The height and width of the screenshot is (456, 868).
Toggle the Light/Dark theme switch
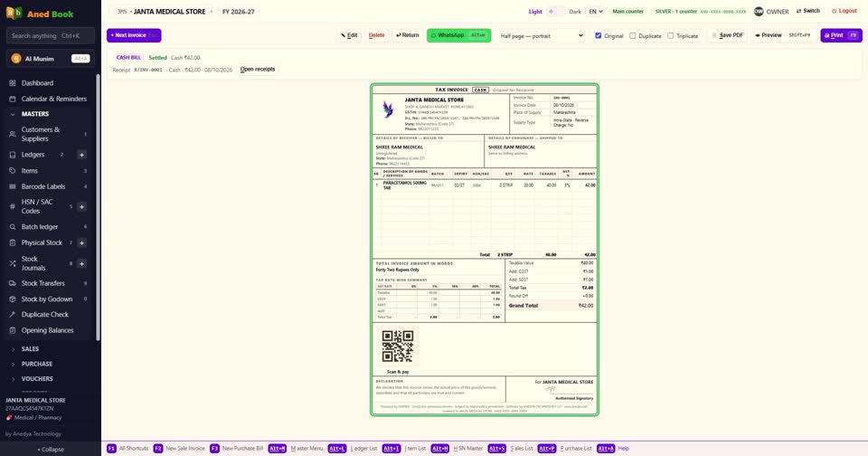coord(555,11)
